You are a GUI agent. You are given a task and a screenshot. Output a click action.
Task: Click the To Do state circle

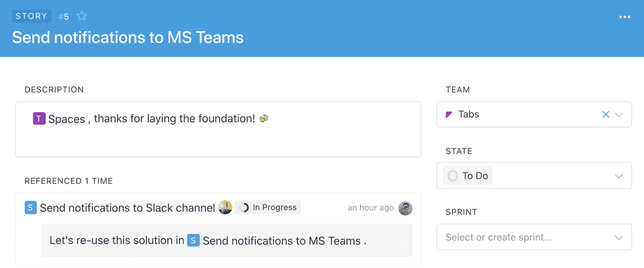point(453,176)
